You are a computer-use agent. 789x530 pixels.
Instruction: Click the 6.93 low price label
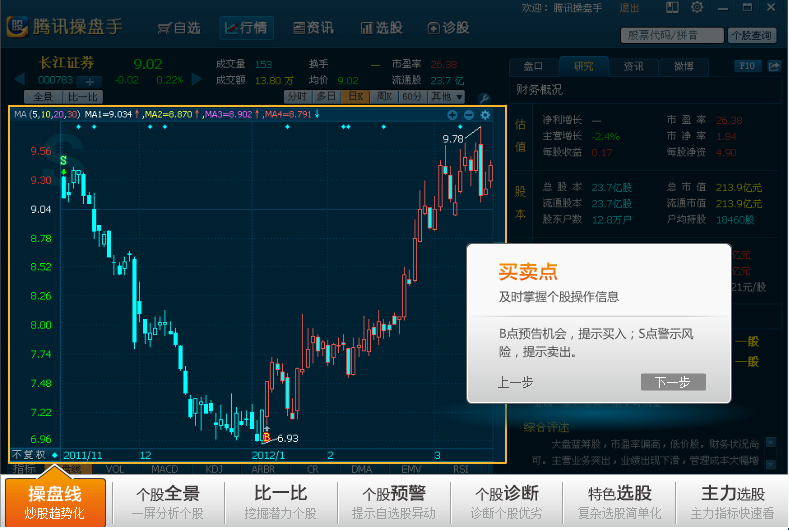(288, 438)
